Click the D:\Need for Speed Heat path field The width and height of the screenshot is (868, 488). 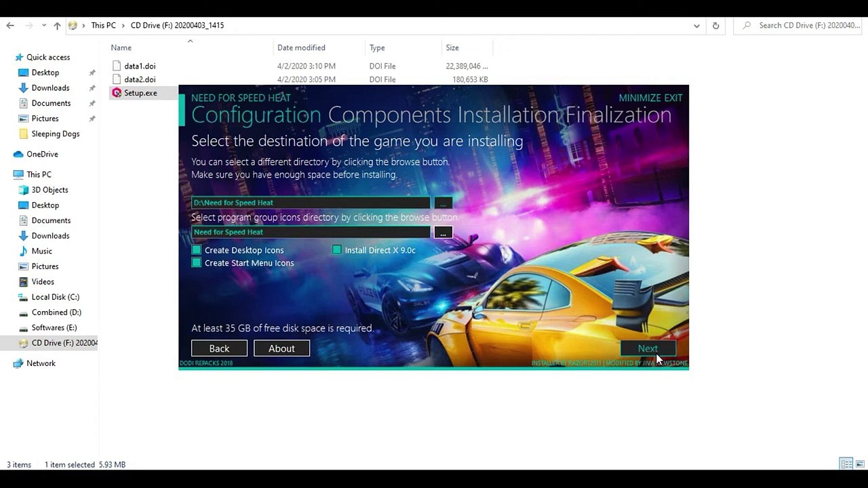point(311,203)
